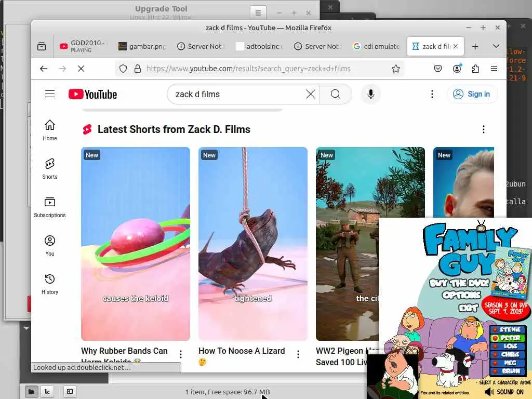
Task: Open more options for Latest Shorts shelf
Action: click(484, 129)
